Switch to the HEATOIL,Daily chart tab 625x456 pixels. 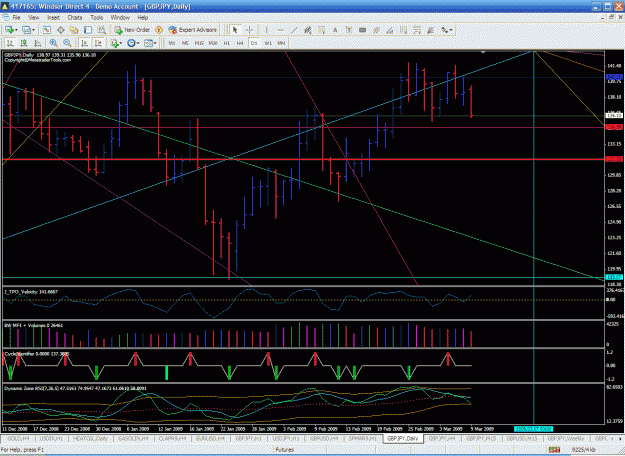tap(90, 438)
